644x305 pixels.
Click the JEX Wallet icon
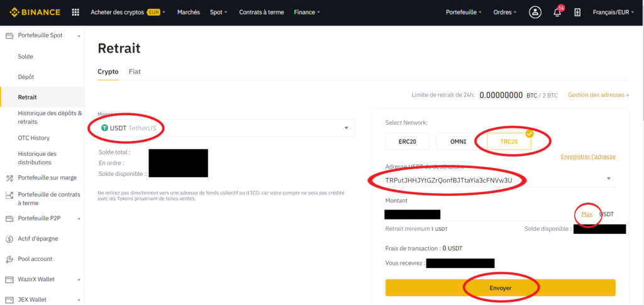9,300
